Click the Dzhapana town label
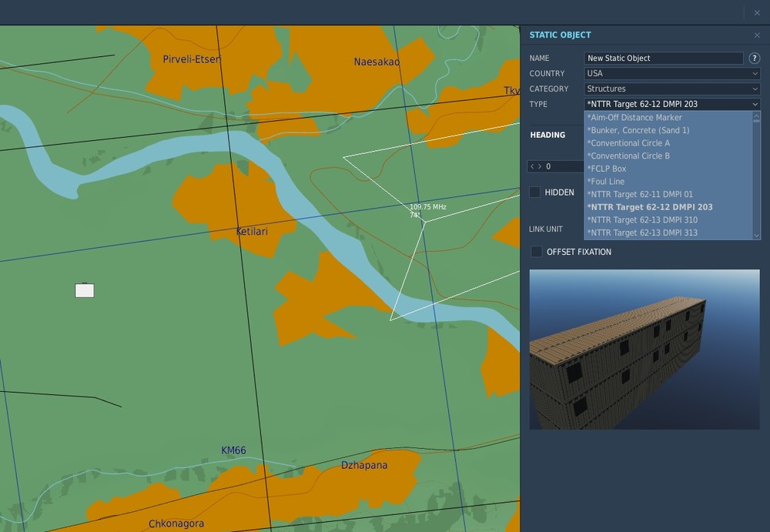The height and width of the screenshot is (532, 770). point(364,465)
